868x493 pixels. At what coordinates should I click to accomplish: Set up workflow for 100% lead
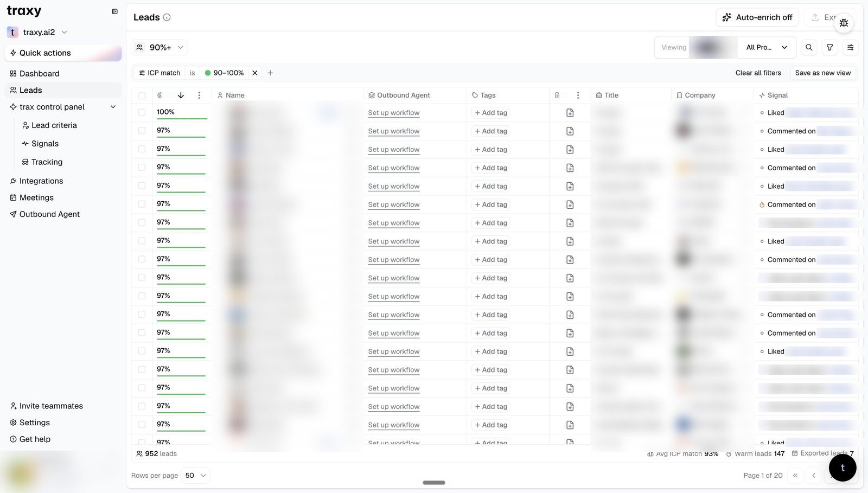[394, 113]
